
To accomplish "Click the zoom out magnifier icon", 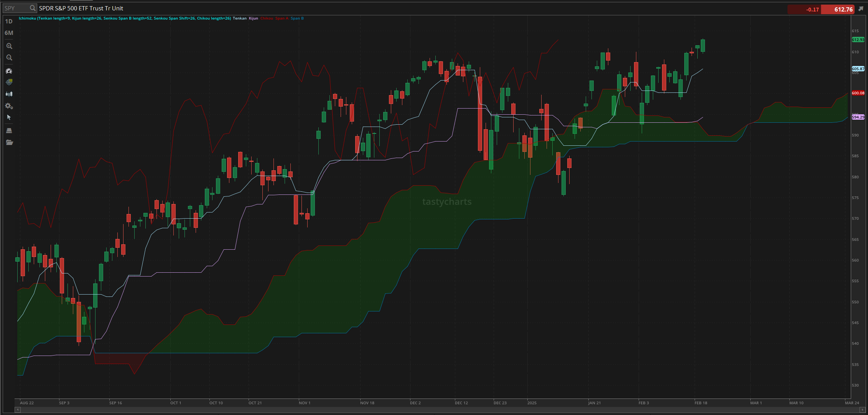I will [x=9, y=58].
